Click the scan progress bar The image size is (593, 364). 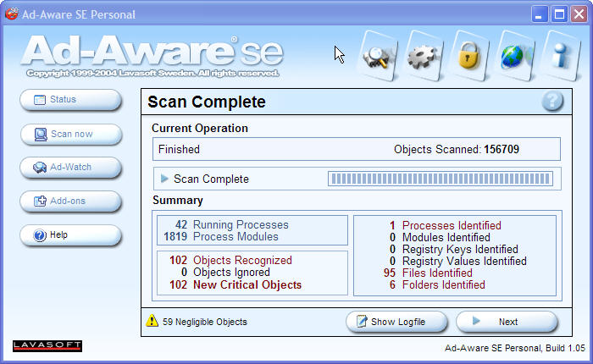point(441,179)
